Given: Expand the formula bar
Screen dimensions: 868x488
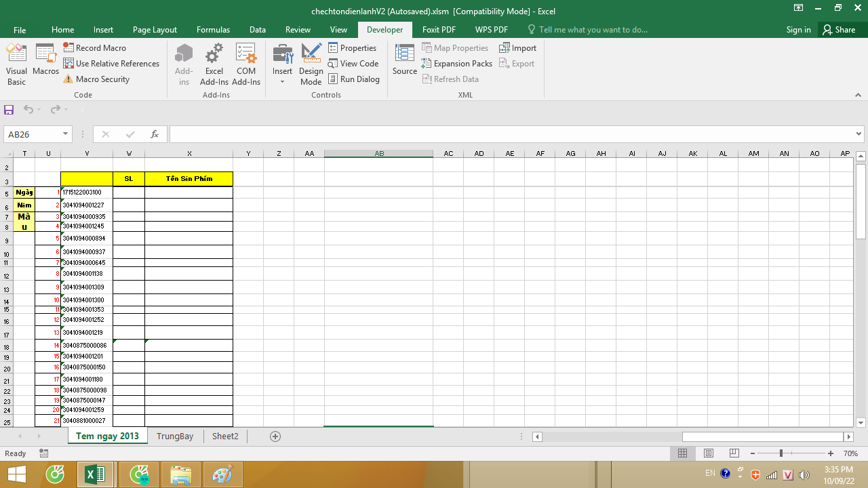Looking at the screenshot, I should tap(859, 134).
